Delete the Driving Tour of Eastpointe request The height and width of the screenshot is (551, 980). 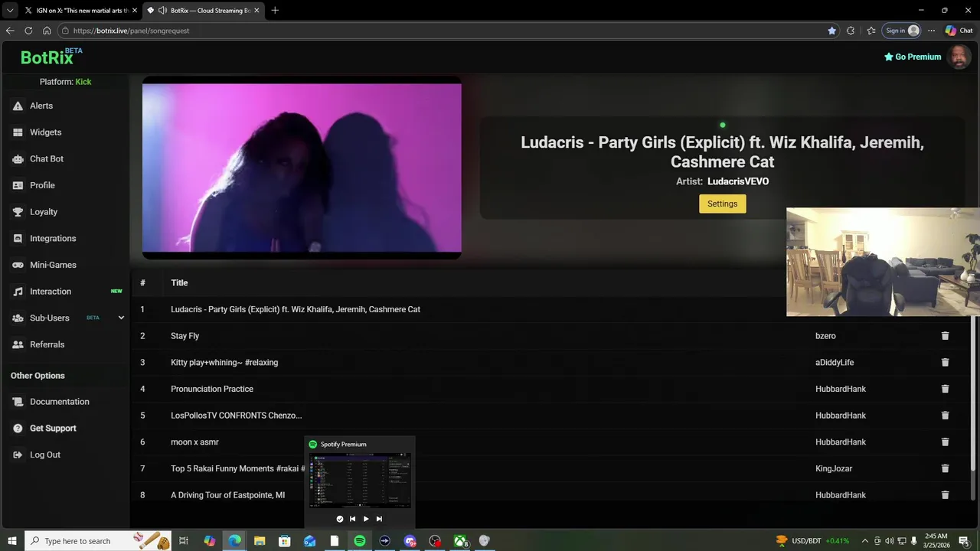(945, 495)
